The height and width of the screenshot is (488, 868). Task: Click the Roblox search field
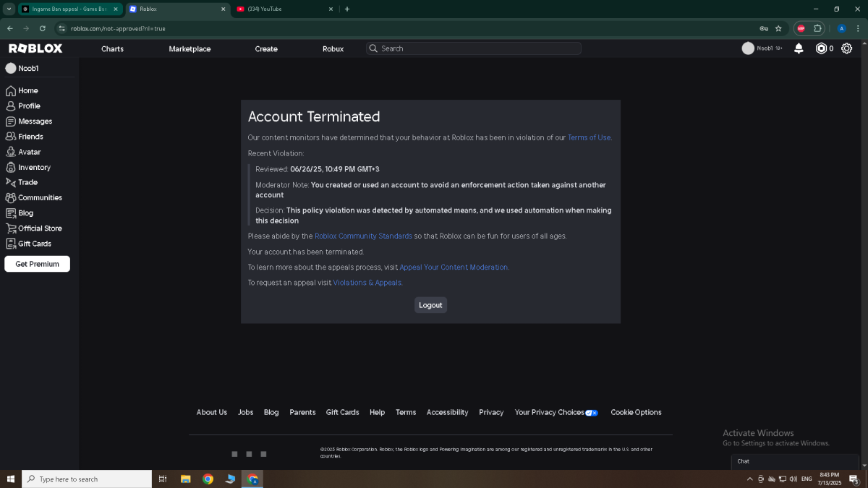tap(473, 48)
